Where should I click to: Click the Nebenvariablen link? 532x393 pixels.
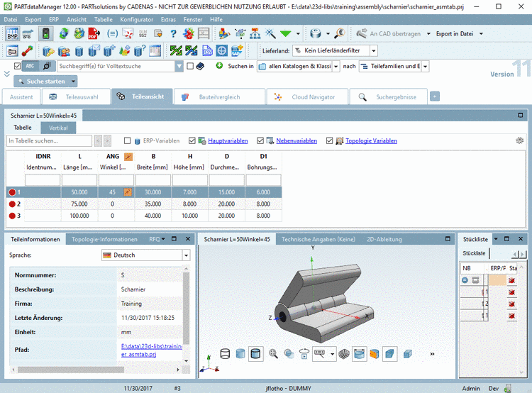click(x=297, y=140)
